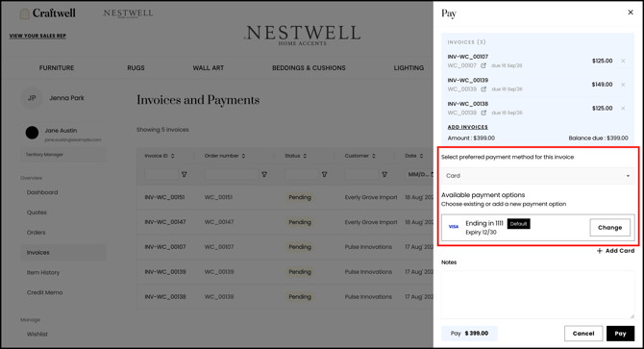Open Invoices in sidebar
644x349 pixels.
[x=63, y=253]
